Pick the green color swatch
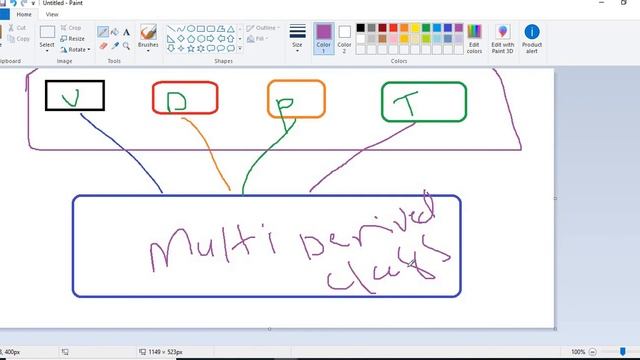The image size is (640, 360). (x=426, y=28)
